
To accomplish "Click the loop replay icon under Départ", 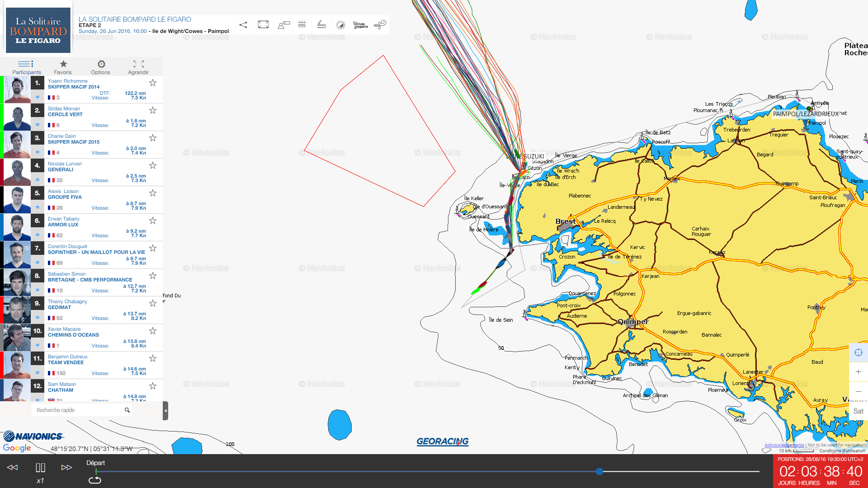I will [95, 480].
